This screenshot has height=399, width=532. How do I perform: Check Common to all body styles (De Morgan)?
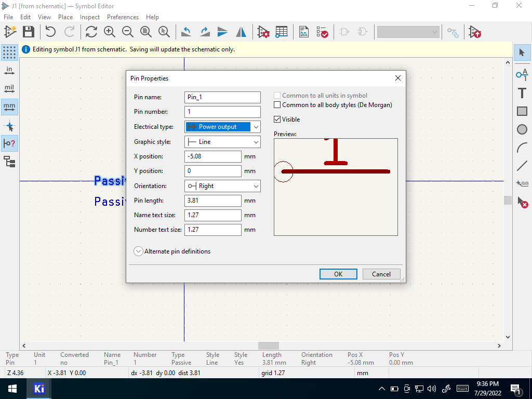tap(277, 105)
